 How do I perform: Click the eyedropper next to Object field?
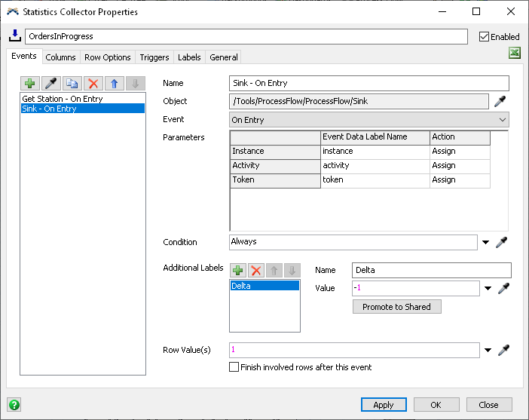(500, 102)
